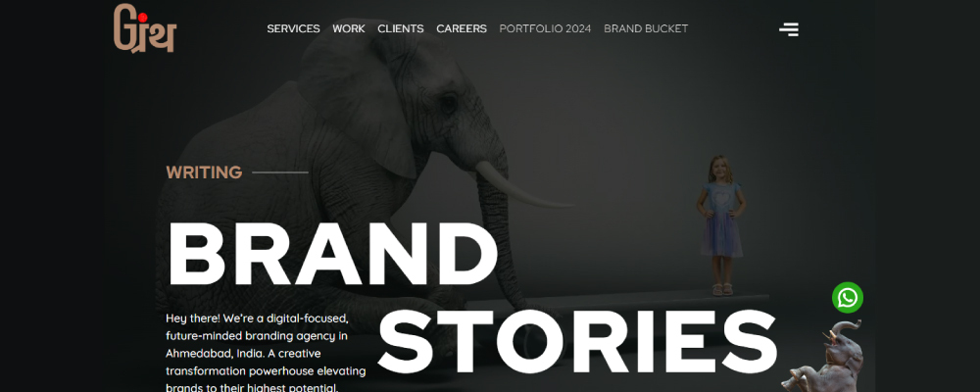Click the green WhatsApp chat icon
The height and width of the screenshot is (392, 980).
pos(848,298)
